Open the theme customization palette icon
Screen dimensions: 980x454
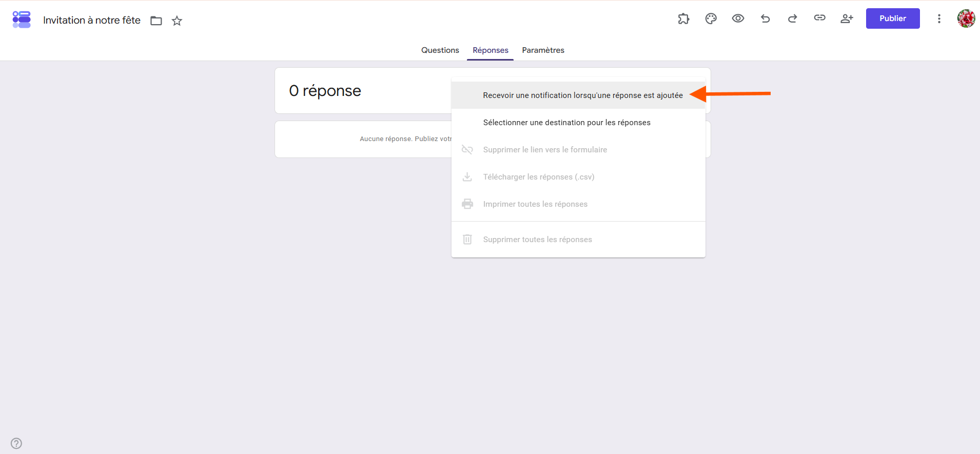(711, 18)
